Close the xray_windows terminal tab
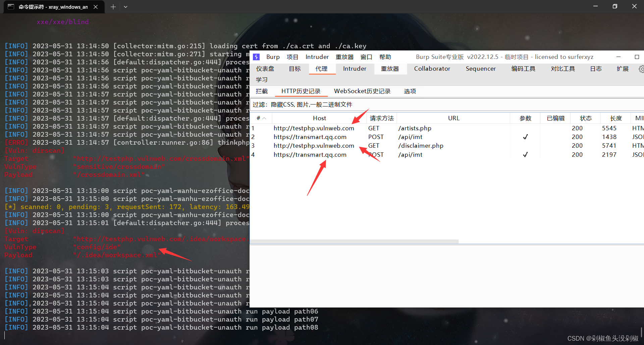The height and width of the screenshot is (345, 644). coord(96,7)
